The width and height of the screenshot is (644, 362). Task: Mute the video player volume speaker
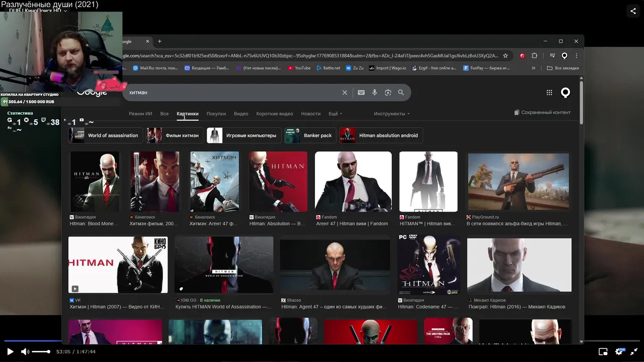pyautogui.click(x=25, y=351)
